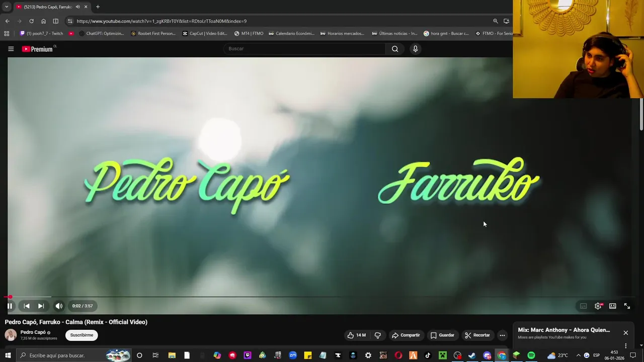Screen dimensions: 644x362
Task: Open the Twitch app taskbar icon
Action: (x=248, y=355)
